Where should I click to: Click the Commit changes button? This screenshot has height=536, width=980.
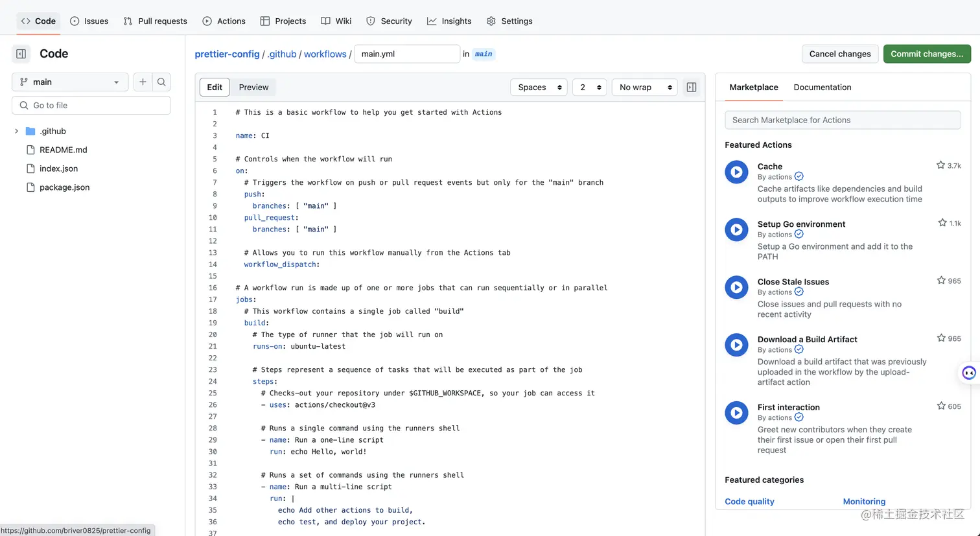(x=927, y=54)
